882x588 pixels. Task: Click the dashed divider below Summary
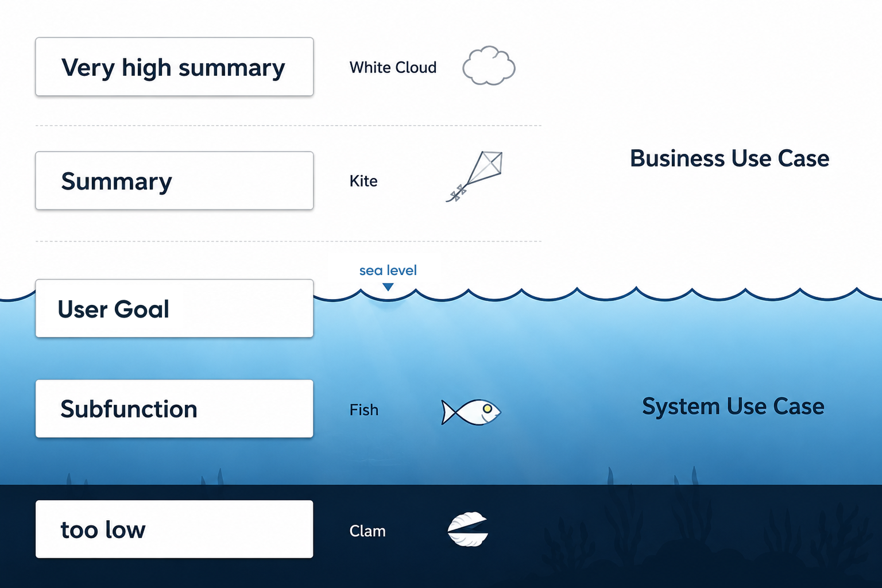(288, 241)
